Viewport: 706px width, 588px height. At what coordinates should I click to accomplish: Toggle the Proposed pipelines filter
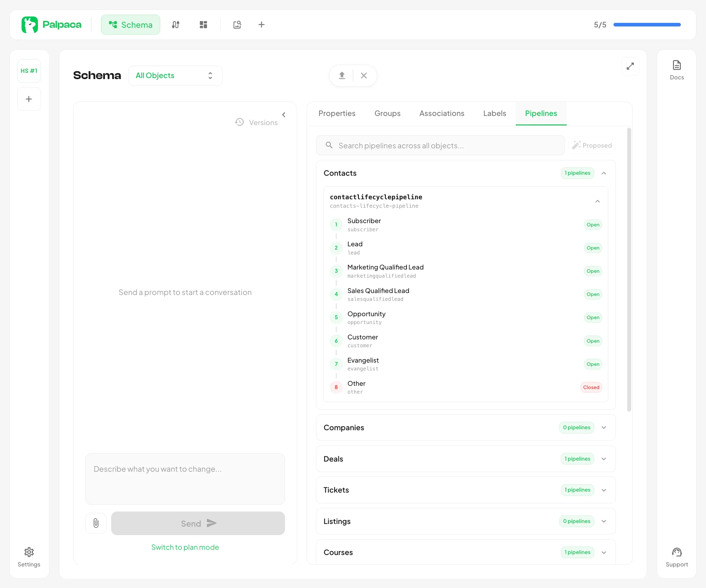click(x=592, y=145)
